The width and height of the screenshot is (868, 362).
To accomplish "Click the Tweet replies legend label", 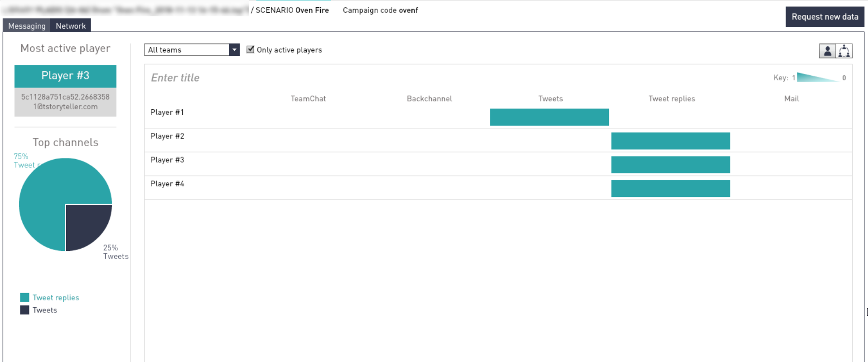I will point(56,298).
